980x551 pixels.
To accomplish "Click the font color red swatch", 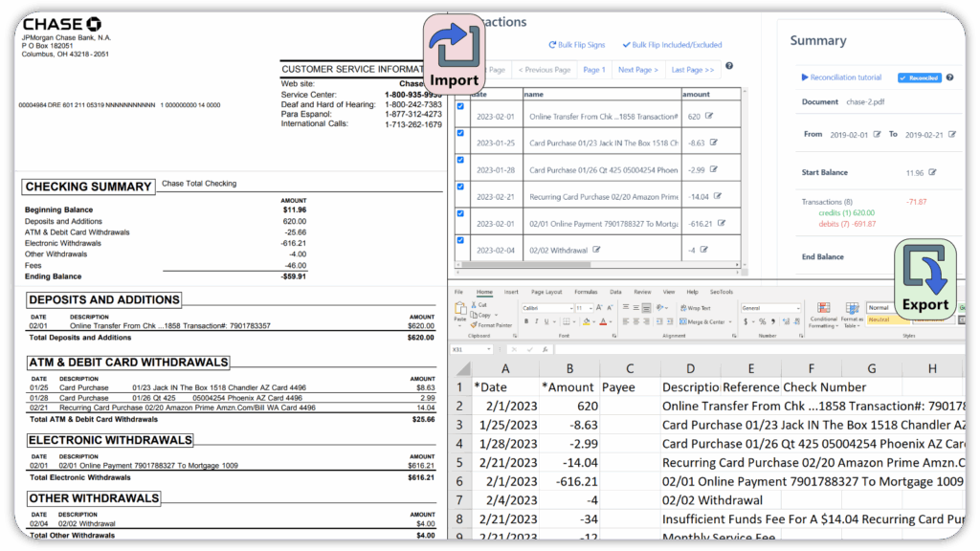I will (603, 322).
